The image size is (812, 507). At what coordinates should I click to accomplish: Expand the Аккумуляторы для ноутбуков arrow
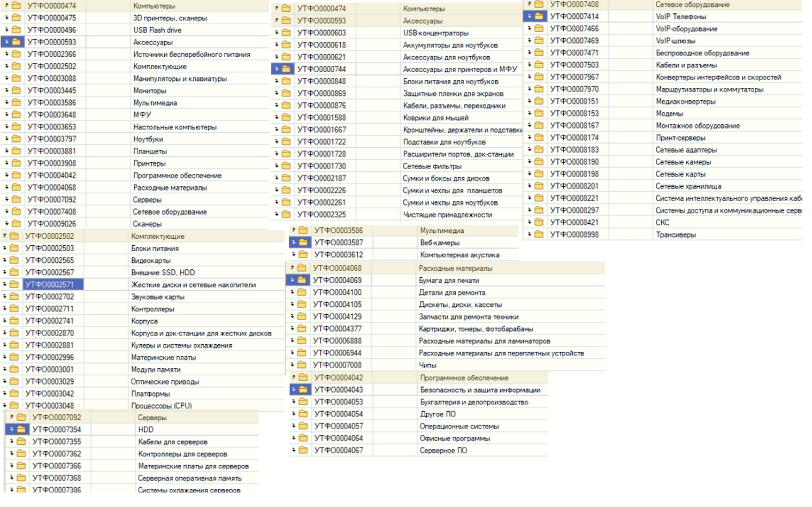pyautogui.click(x=277, y=45)
